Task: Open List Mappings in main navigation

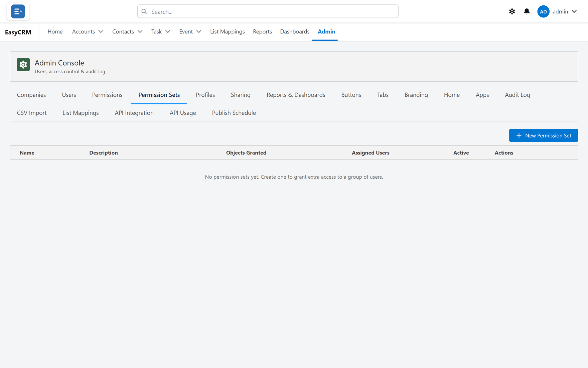Action: click(228, 31)
